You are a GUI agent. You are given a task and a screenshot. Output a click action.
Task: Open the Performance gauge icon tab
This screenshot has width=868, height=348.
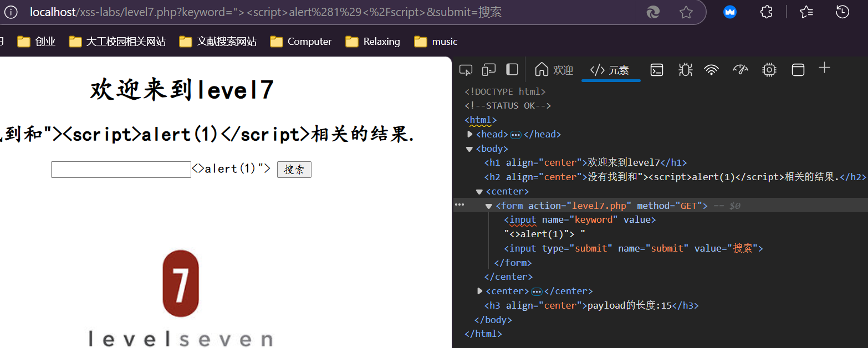pos(741,70)
